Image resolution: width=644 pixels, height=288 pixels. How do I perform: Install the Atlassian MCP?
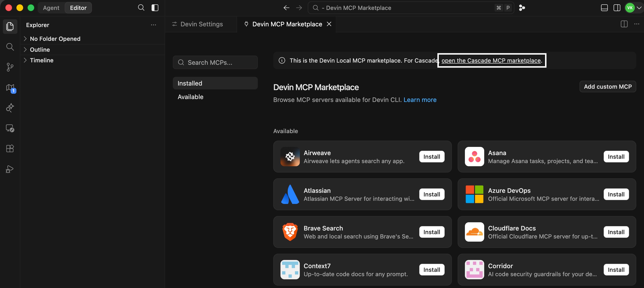[432, 194]
